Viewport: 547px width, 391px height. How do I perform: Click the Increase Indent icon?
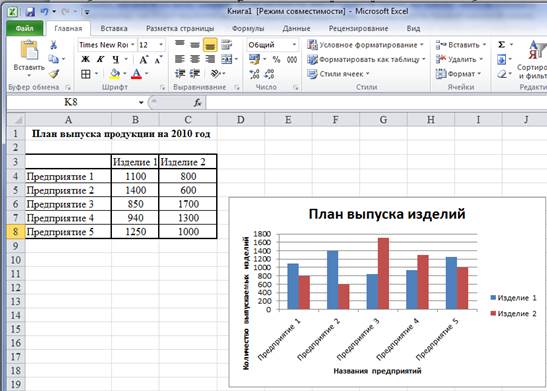pos(195,74)
